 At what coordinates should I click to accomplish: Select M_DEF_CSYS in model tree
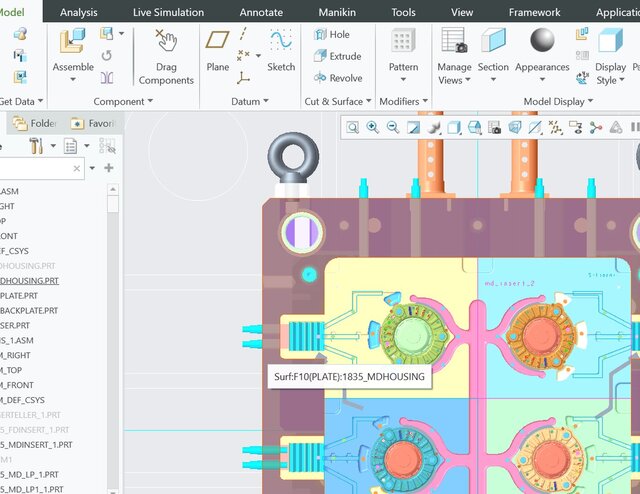click(x=22, y=400)
